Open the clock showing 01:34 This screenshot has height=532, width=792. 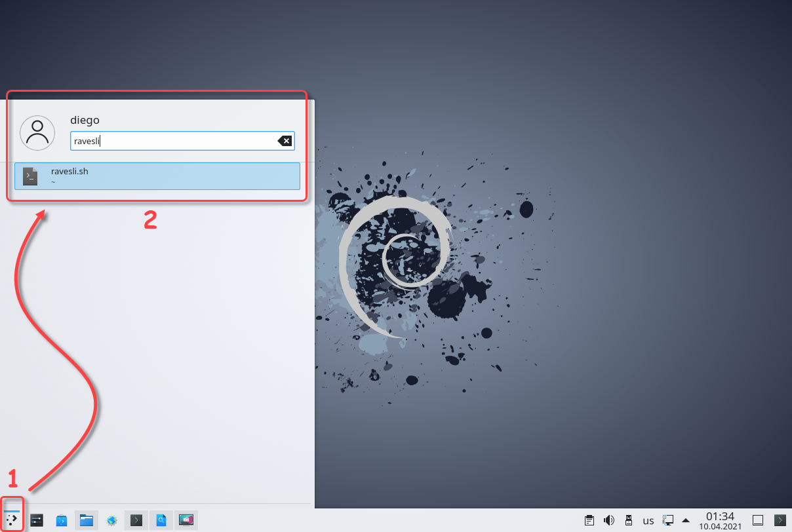pyautogui.click(x=720, y=516)
